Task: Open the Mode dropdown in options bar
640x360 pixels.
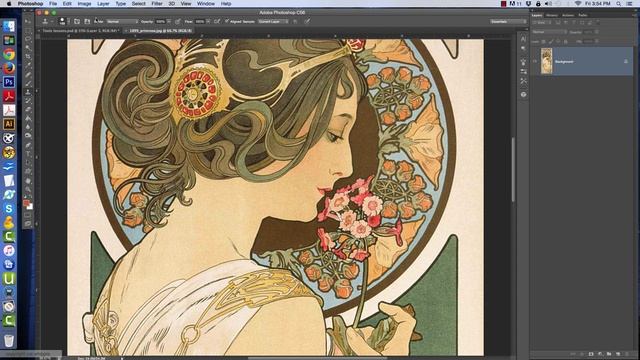Action: [122, 21]
